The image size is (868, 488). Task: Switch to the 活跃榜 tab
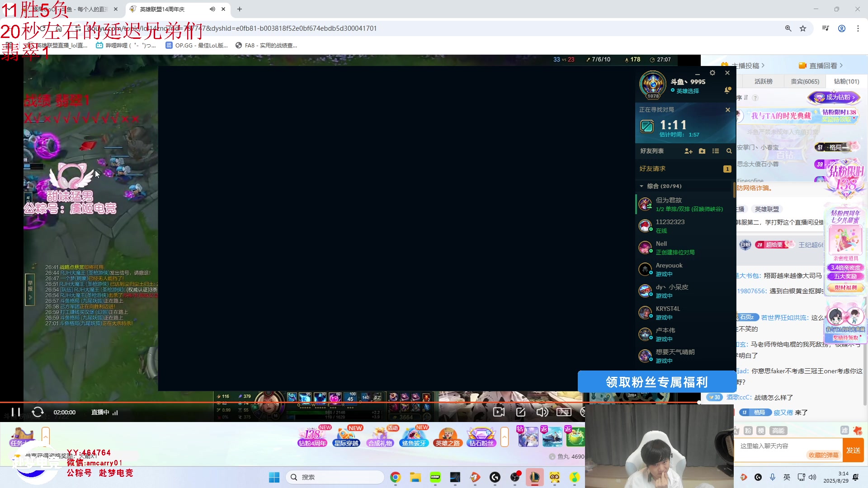pos(763,81)
